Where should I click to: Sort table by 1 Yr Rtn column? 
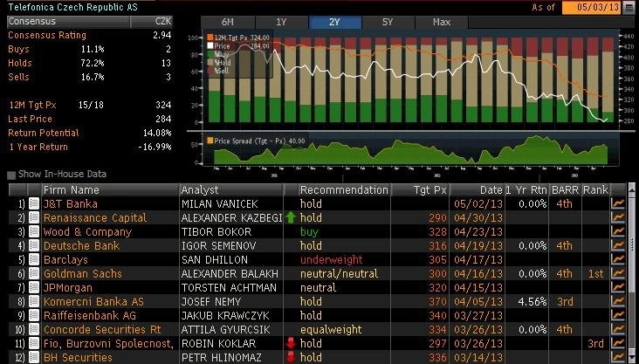coord(526,190)
